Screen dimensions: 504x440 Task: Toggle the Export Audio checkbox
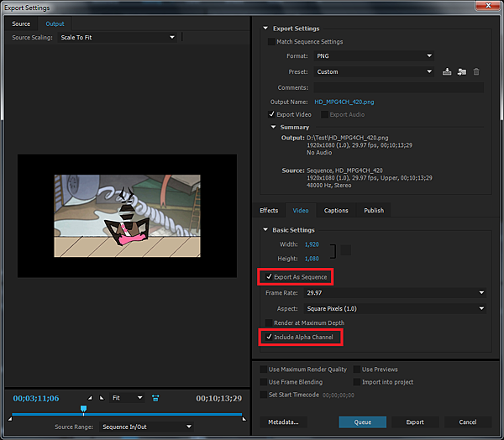coord(324,114)
